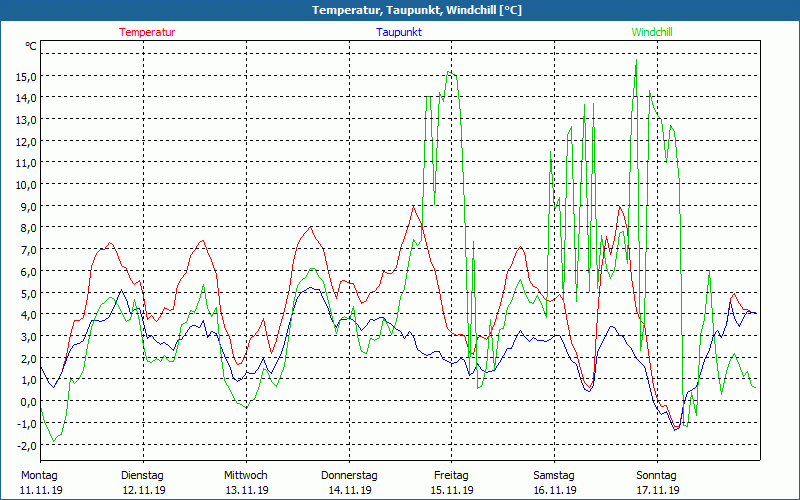This screenshot has width=800, height=500.
Task: Click the '13,0' y-axis value
Action: pyautogui.click(x=26, y=120)
